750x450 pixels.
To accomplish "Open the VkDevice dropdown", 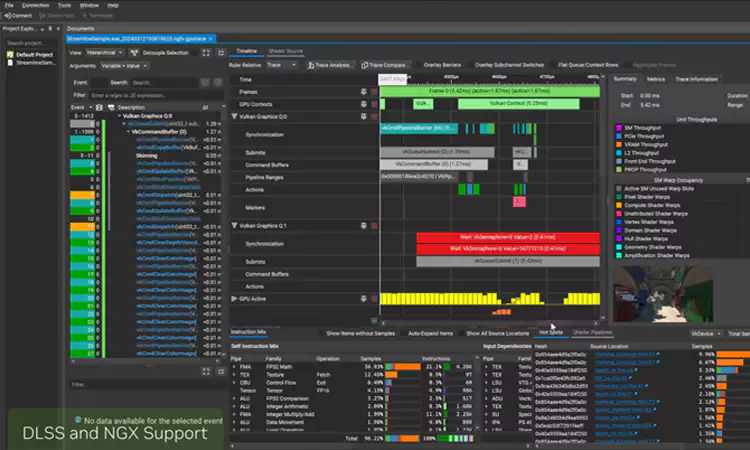I will (x=706, y=334).
